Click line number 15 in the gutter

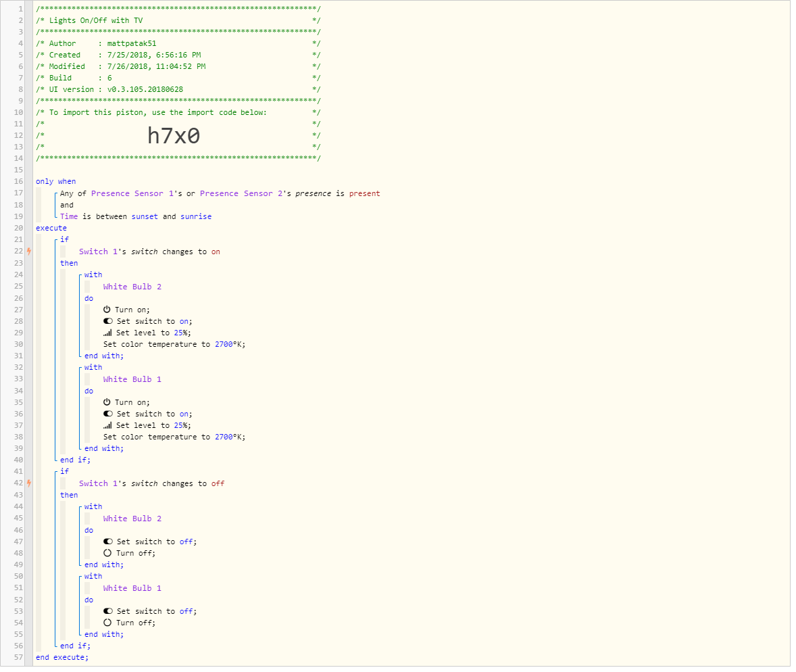click(18, 170)
